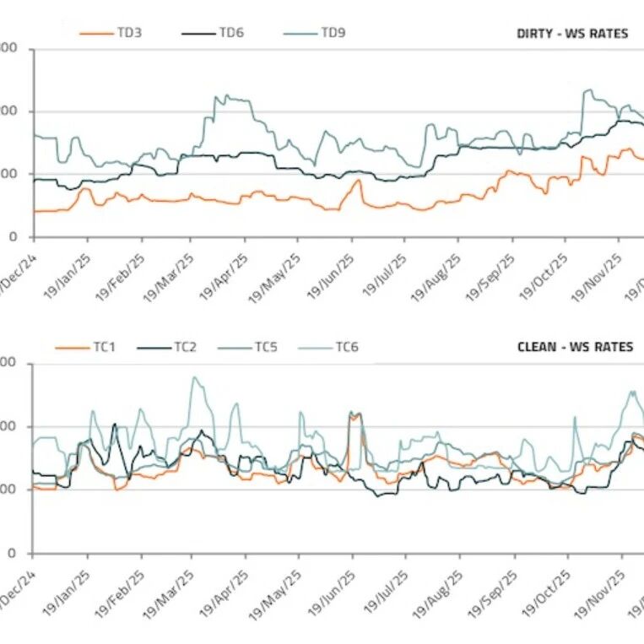Click the zero label on dirty chart y-axis
This screenshot has width=644, height=644.
coord(14,237)
